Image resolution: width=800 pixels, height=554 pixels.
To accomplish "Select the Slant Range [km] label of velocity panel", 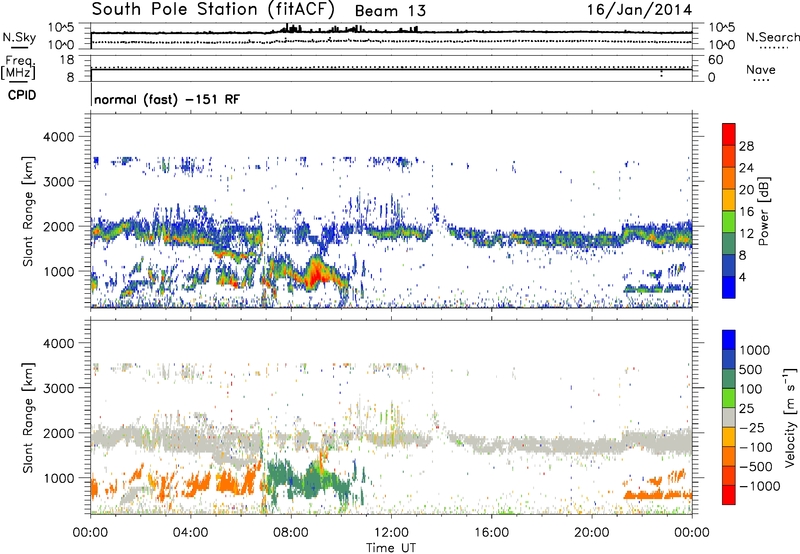I will tap(28, 418).
